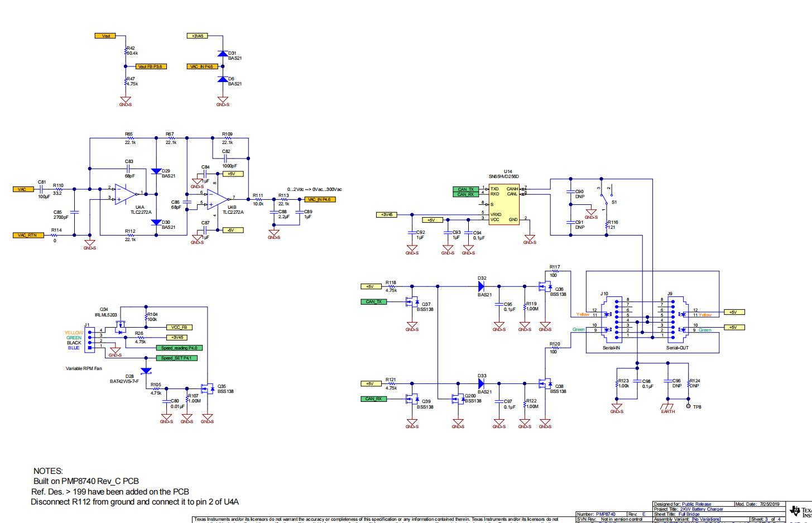Screen dimensions: 812x523
Task: Click the Speed_reading P4.0 net label
Action: (179, 348)
